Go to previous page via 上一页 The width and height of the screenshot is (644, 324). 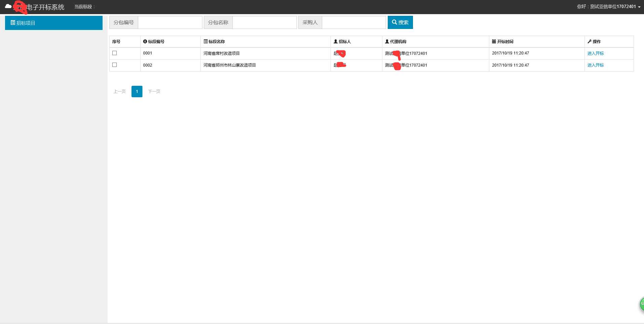(119, 92)
